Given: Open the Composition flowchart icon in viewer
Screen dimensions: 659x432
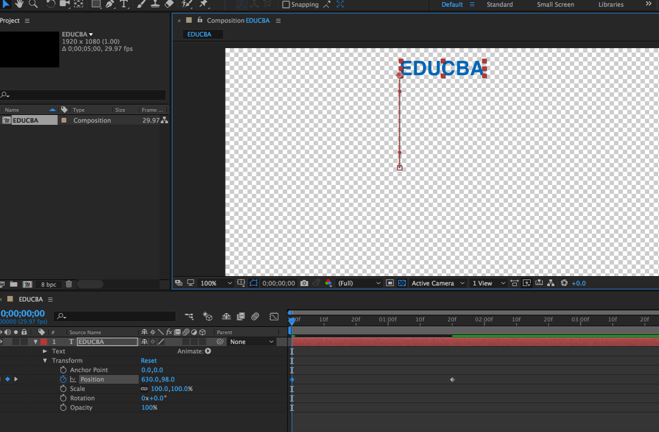Looking at the screenshot, I should [x=551, y=283].
